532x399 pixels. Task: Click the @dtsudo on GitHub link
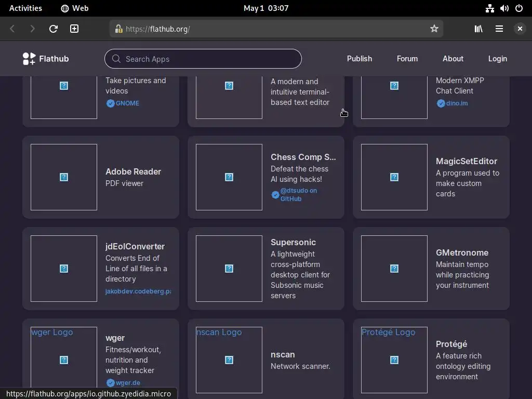[299, 195]
